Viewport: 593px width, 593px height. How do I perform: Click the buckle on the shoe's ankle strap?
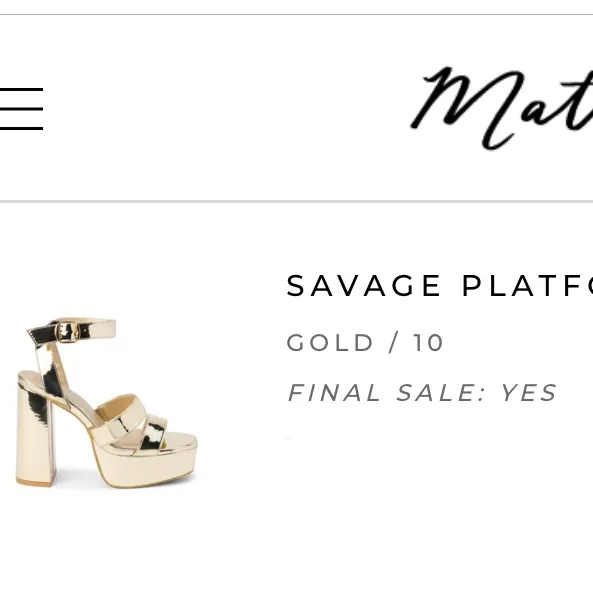(68, 332)
